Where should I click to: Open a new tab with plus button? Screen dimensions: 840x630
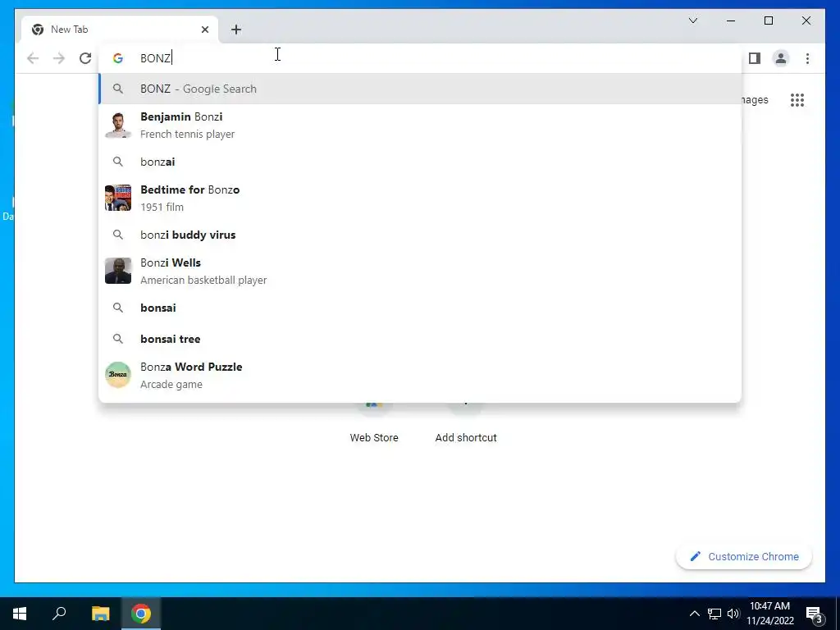(236, 30)
